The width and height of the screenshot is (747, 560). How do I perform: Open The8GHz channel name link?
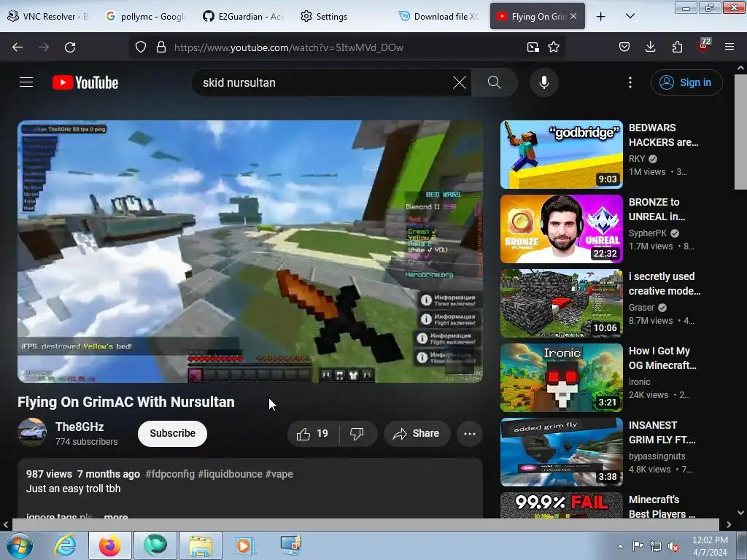[80, 427]
